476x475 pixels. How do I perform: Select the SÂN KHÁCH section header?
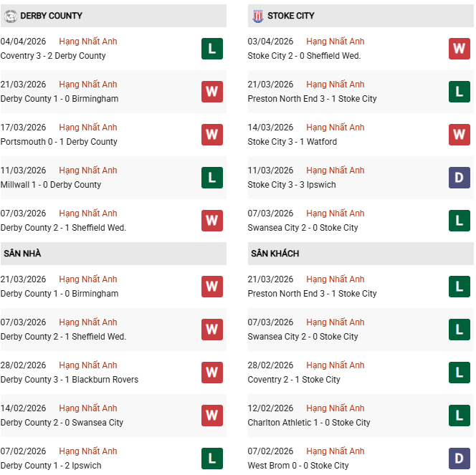tap(275, 254)
